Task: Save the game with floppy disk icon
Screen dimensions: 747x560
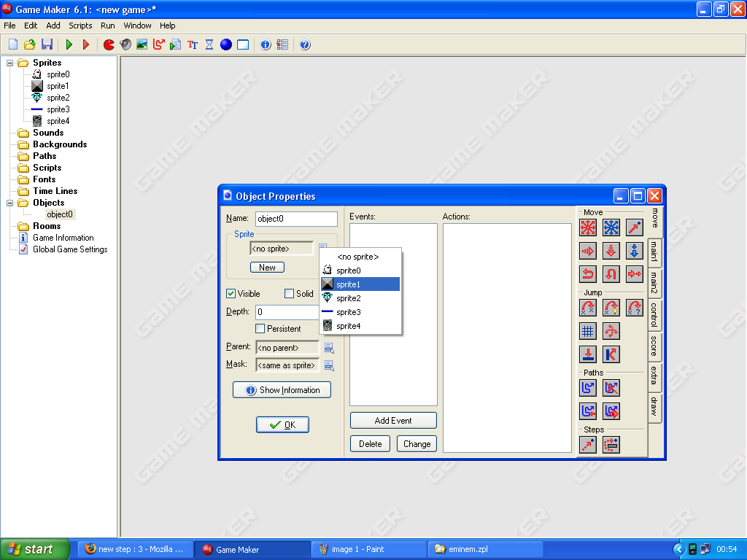Action: 47,44
